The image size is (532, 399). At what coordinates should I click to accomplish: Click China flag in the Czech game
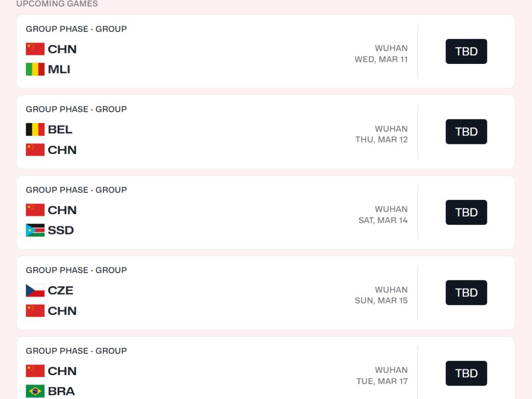point(35,311)
